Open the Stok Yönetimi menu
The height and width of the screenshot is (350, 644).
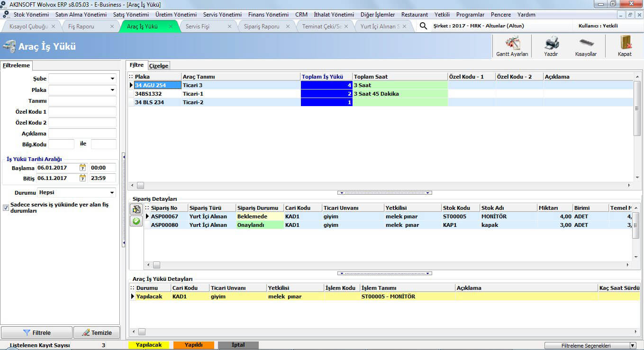[x=31, y=15]
